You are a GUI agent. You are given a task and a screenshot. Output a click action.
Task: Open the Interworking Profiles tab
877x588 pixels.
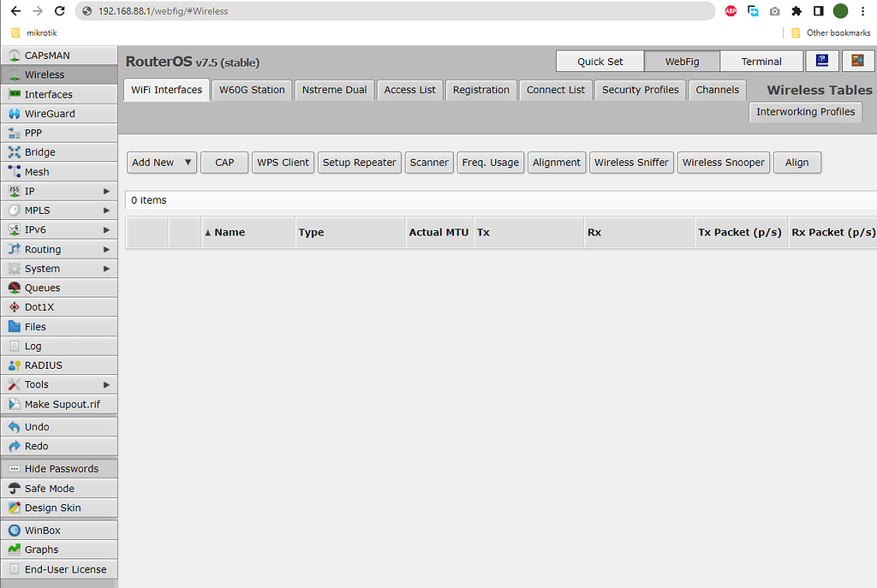point(805,112)
